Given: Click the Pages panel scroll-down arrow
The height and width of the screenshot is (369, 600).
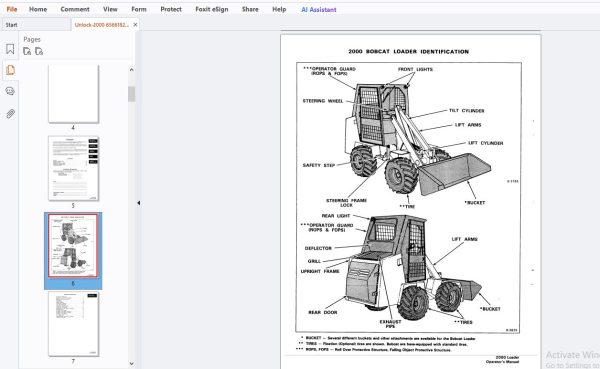Looking at the screenshot, I should click(x=131, y=364).
